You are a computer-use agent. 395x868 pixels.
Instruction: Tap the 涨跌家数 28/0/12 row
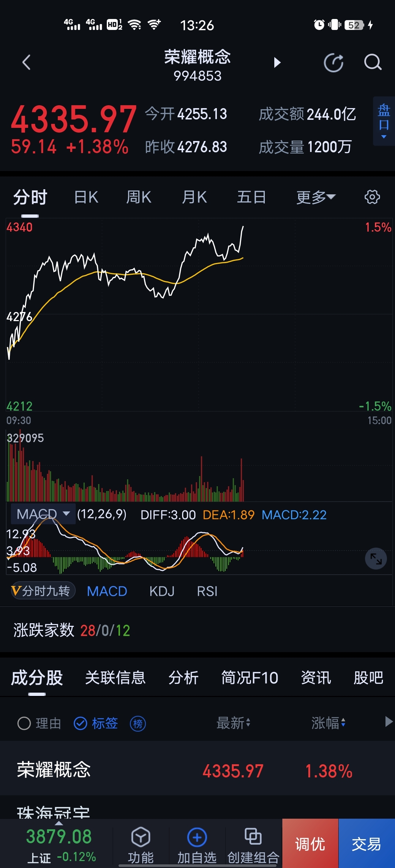pyautogui.click(x=197, y=631)
